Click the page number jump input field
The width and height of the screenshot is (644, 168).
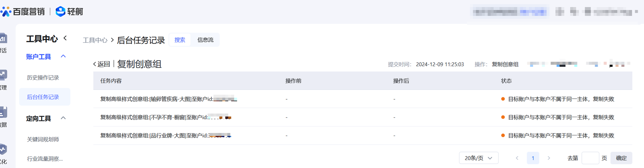590,158
